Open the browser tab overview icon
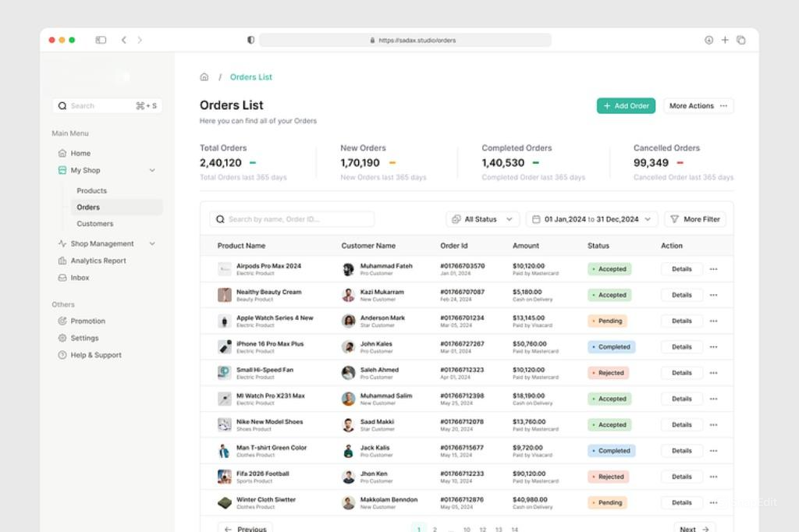This screenshot has width=799, height=532. tap(741, 40)
